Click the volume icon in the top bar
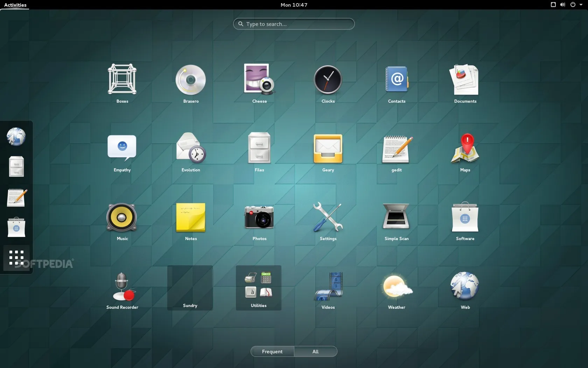Image resolution: width=588 pixels, height=368 pixels. tap(562, 5)
